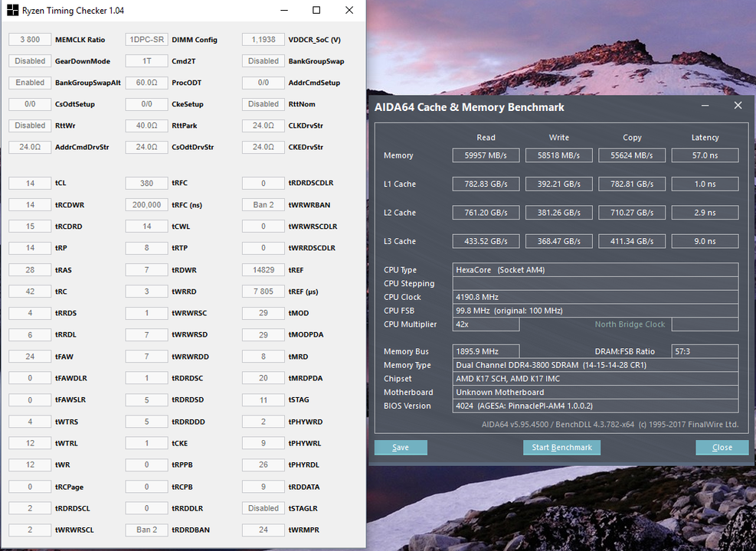Select the CsOdtDrvStr value field
Screen dimensions: 756x551
146,147
